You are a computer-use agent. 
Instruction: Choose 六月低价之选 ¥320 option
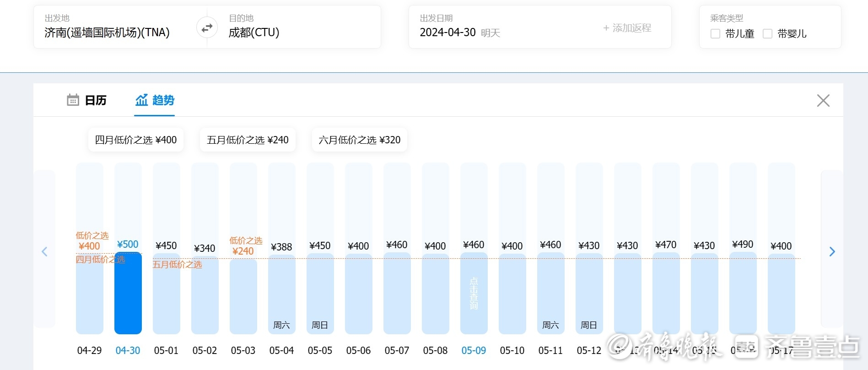359,140
